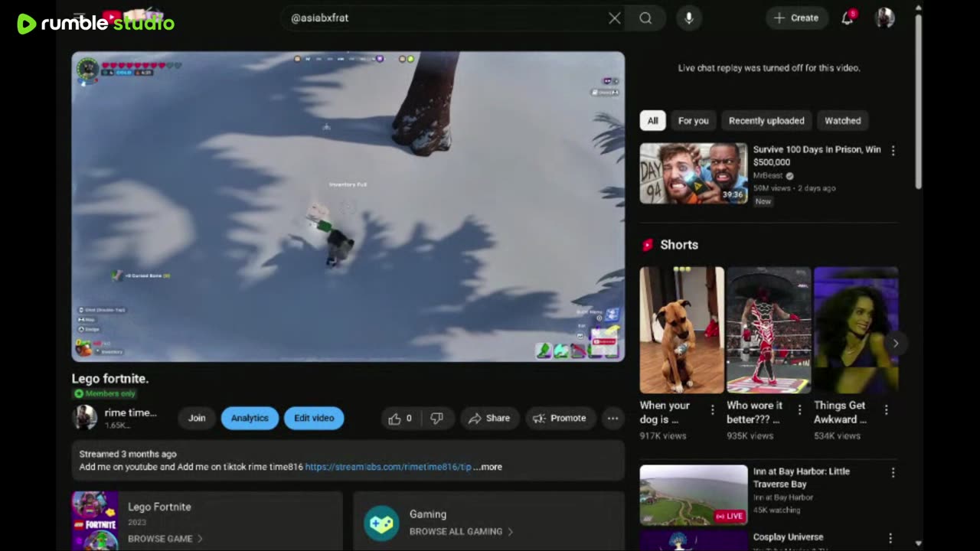Screen dimensions: 980x551
Task: Click the 'Members only' badge
Action: 104,393
